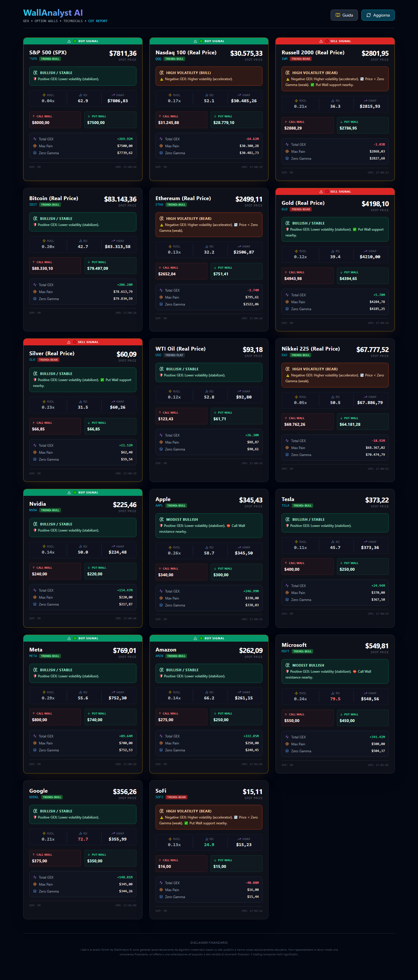Click SoFi's RSI value 24.9
This screenshot has height=980, width=418.
[209, 845]
